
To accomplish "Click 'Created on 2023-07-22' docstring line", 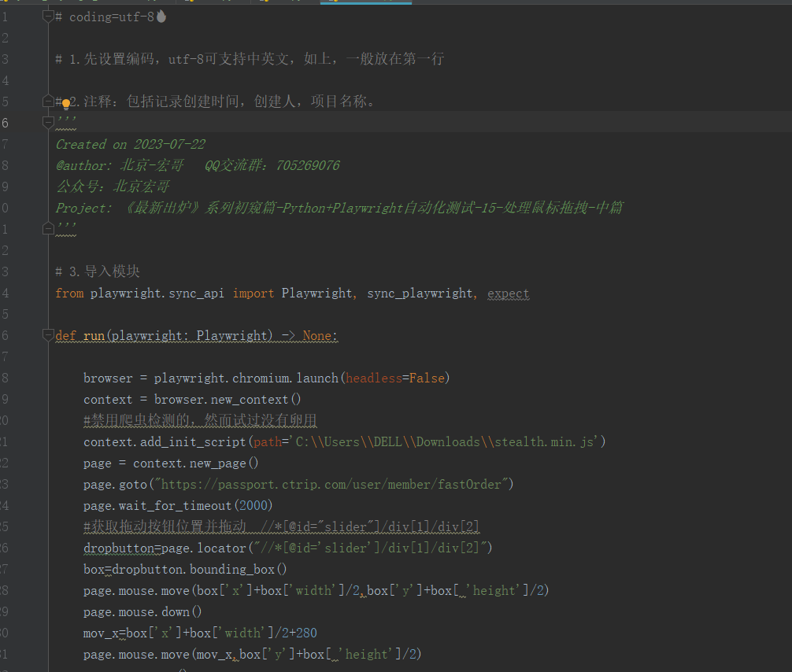I will 131,145.
